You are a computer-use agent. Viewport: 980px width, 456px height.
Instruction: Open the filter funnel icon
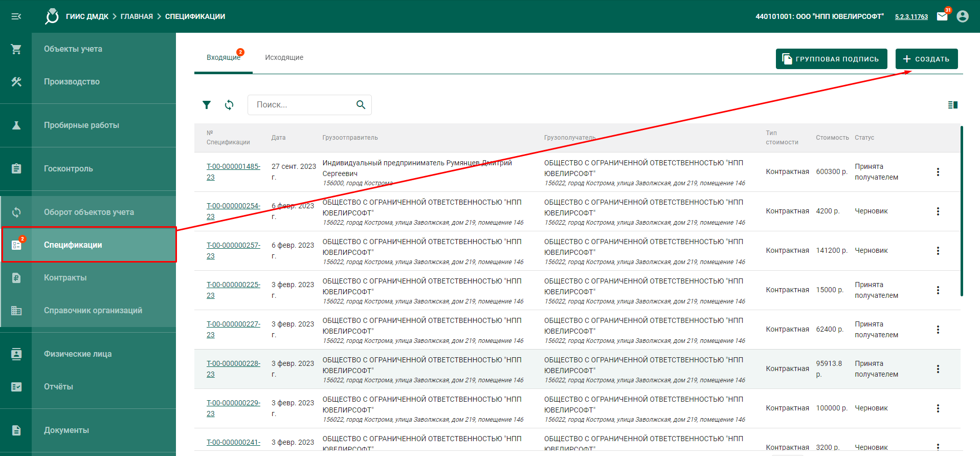pyautogui.click(x=207, y=105)
